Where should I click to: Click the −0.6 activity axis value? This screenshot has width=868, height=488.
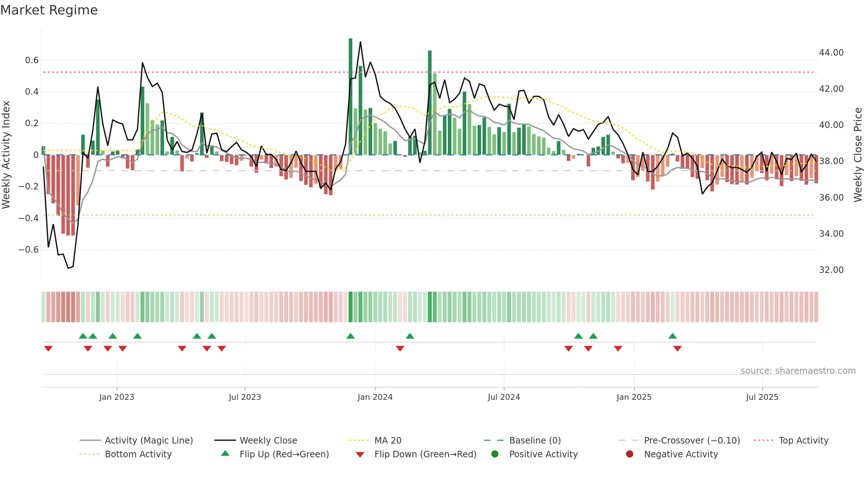29,250
